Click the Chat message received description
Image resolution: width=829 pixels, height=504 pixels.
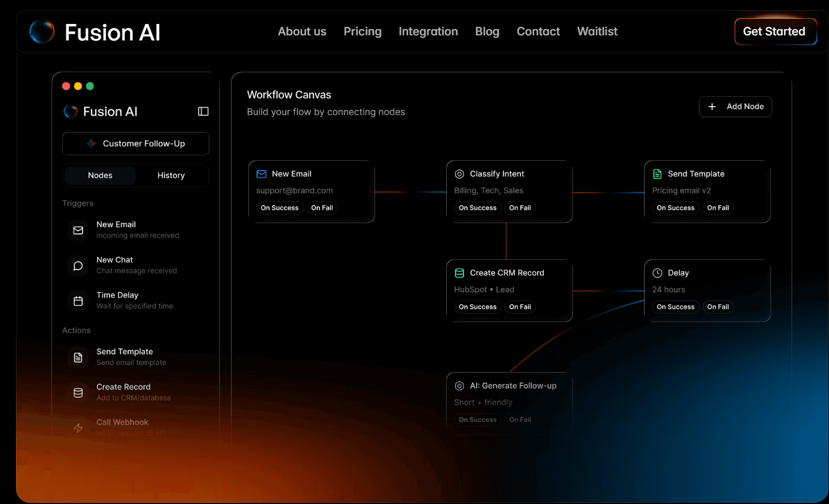tap(137, 271)
